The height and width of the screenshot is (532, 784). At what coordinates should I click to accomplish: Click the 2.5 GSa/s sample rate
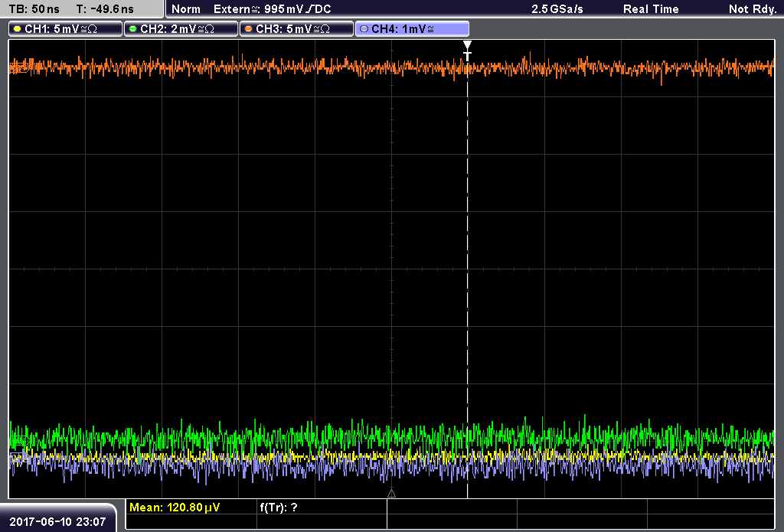coord(557,9)
